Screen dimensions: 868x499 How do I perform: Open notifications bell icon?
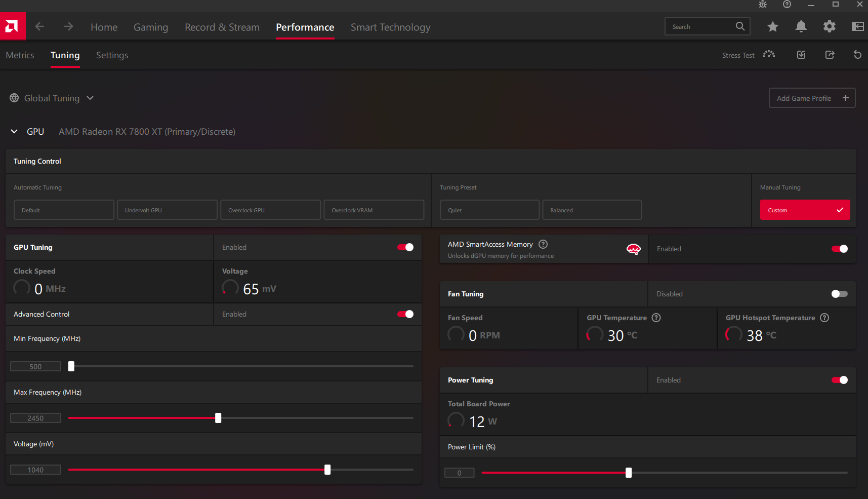[801, 26]
